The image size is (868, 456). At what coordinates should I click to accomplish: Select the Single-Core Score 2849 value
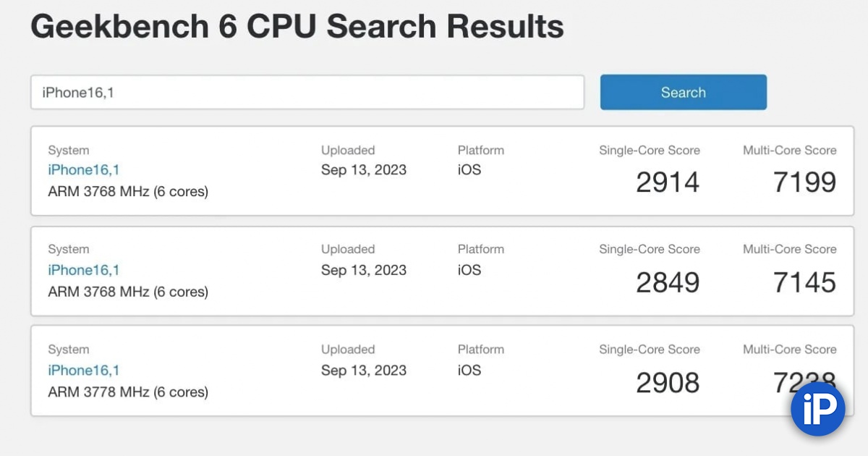click(x=667, y=282)
